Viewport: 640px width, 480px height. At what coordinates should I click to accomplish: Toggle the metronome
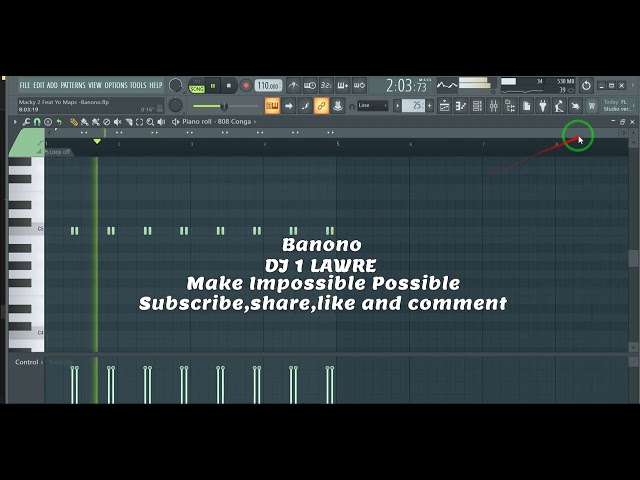click(x=293, y=86)
